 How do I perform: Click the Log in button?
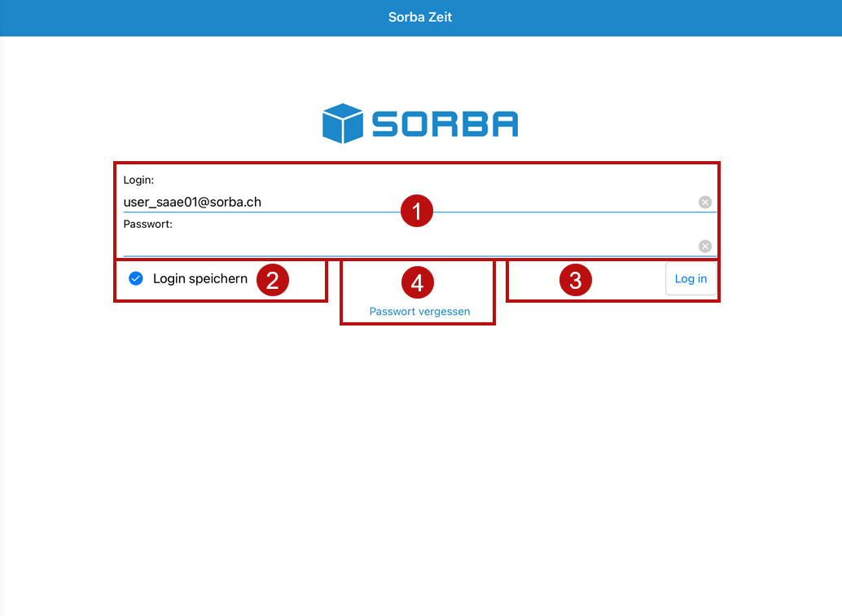pyautogui.click(x=691, y=278)
